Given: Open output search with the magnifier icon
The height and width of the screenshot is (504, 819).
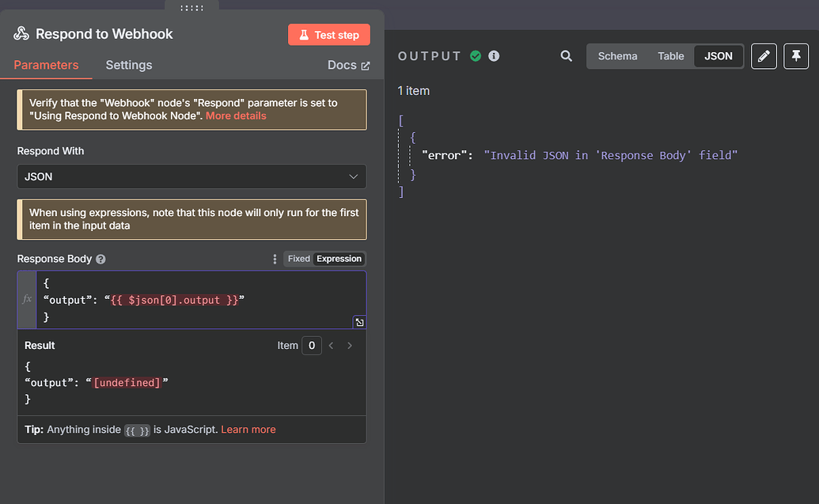Looking at the screenshot, I should click(566, 56).
